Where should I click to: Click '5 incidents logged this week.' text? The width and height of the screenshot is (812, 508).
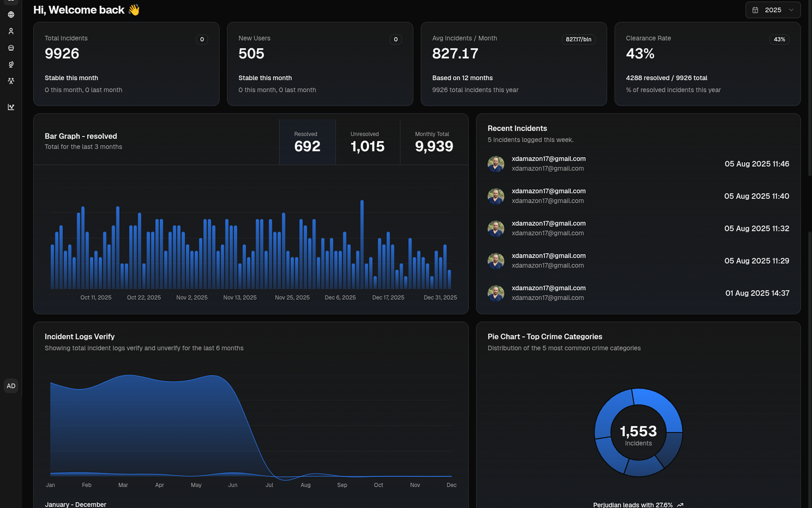coord(530,140)
